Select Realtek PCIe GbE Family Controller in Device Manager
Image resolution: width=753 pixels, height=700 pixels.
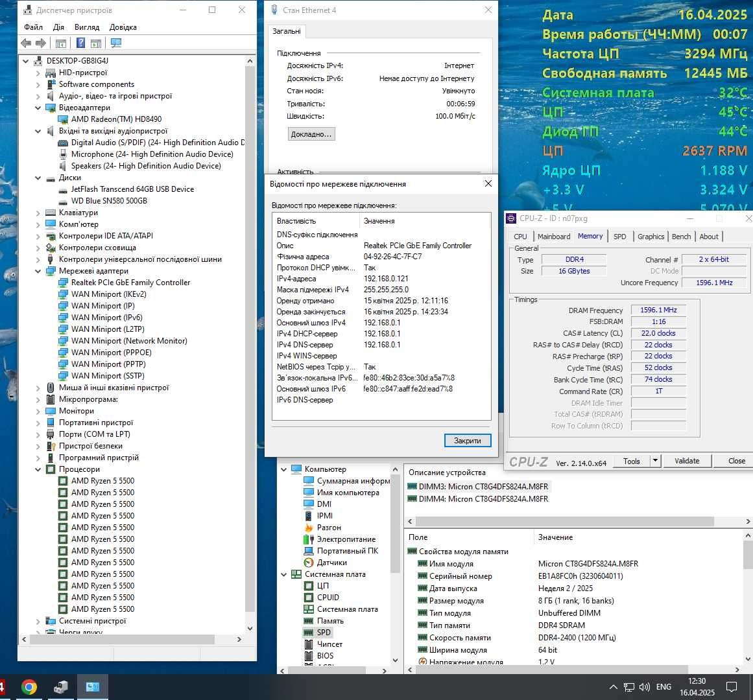click(x=130, y=283)
